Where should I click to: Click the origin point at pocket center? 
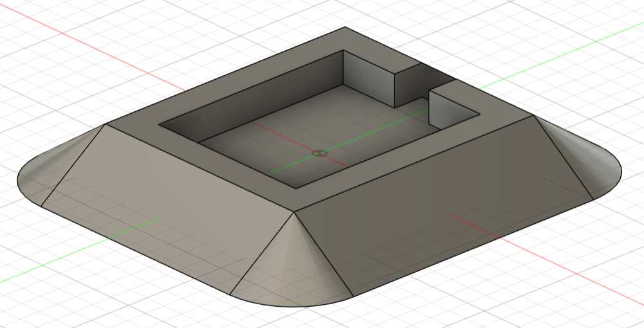[x=319, y=153]
